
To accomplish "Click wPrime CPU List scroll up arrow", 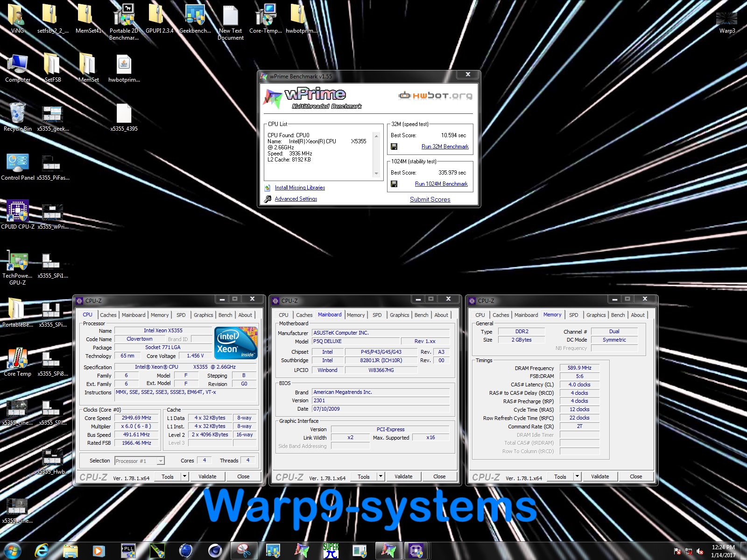I will (x=376, y=136).
